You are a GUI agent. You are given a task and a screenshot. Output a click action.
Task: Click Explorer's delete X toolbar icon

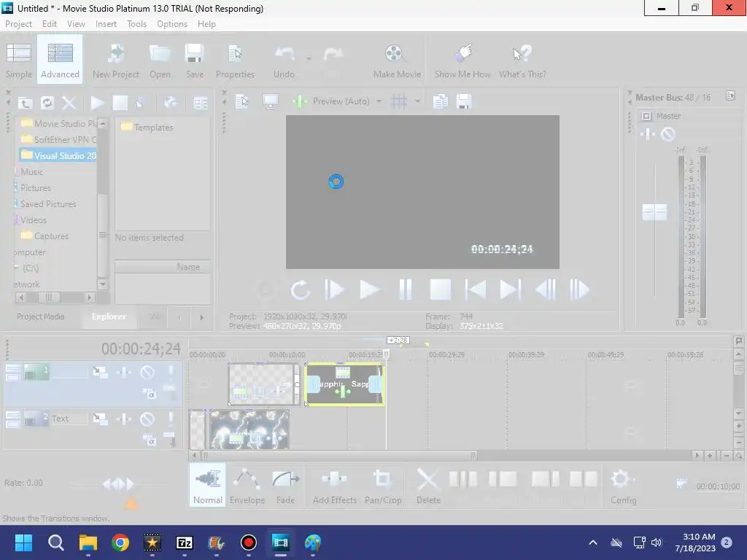point(69,102)
